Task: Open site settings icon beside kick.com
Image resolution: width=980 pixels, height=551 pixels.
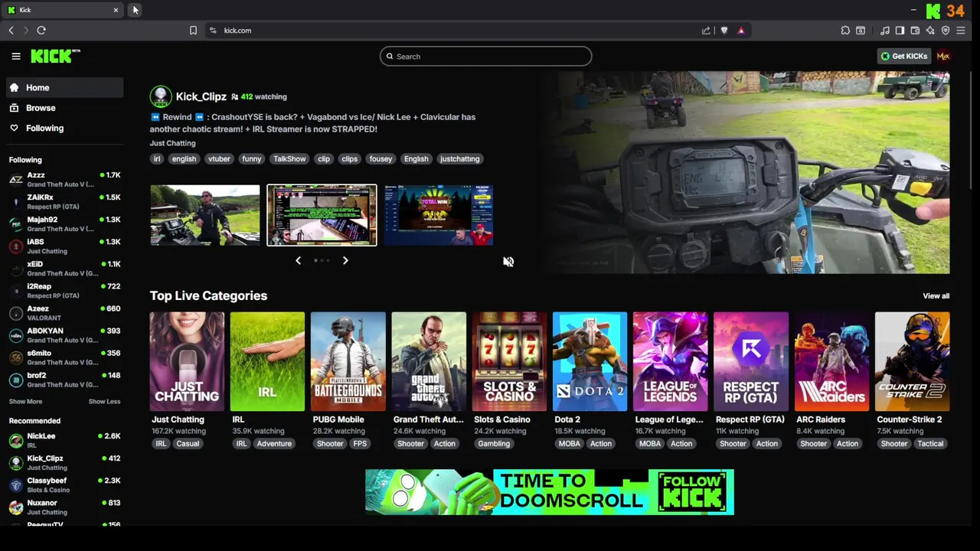Action: pyautogui.click(x=212, y=31)
